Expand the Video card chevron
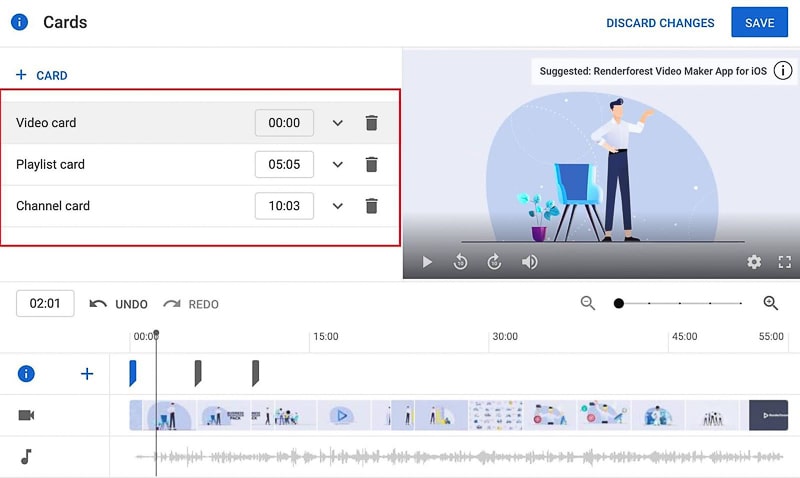Viewport: 800px width, 478px height. 337,123
